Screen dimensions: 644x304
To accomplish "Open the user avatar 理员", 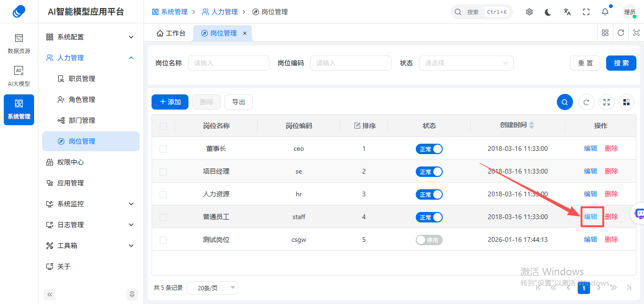I will click(x=630, y=12).
